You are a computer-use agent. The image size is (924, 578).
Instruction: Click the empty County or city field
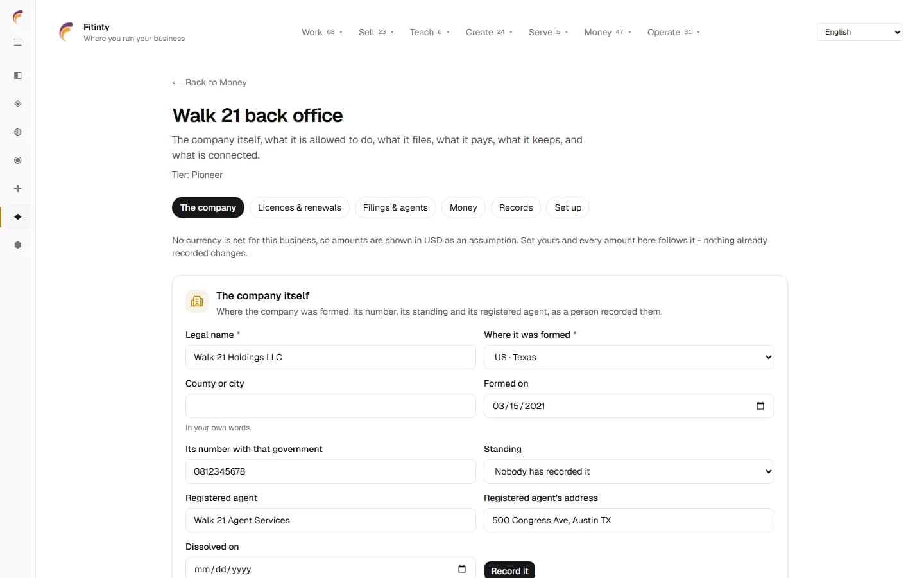coord(330,406)
